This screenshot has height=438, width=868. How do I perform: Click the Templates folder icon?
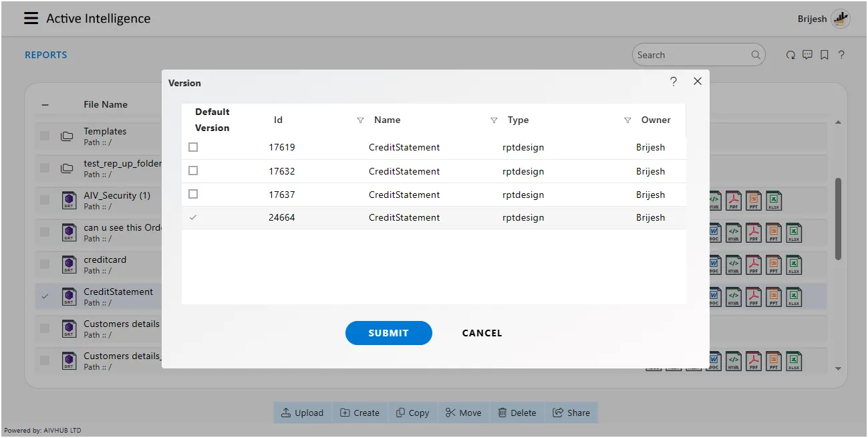[67, 136]
